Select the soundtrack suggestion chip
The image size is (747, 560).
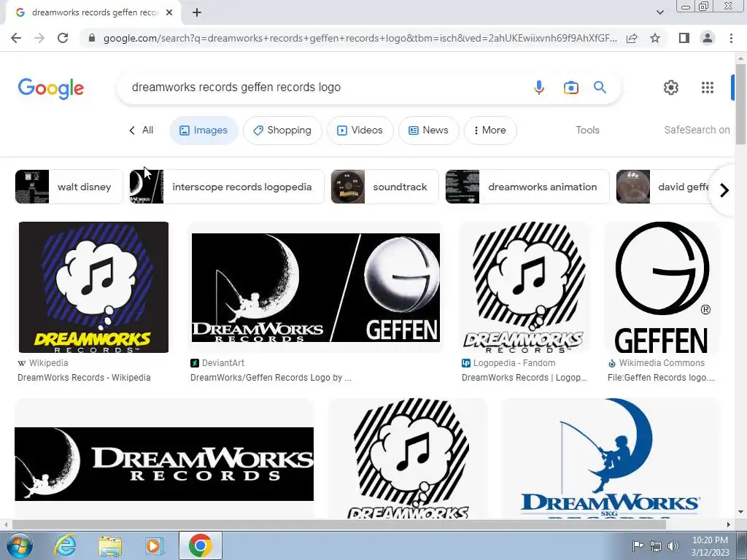pos(384,187)
